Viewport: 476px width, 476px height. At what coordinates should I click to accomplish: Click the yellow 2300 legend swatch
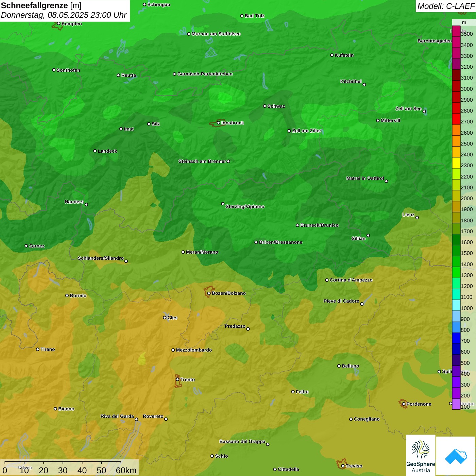456,163
